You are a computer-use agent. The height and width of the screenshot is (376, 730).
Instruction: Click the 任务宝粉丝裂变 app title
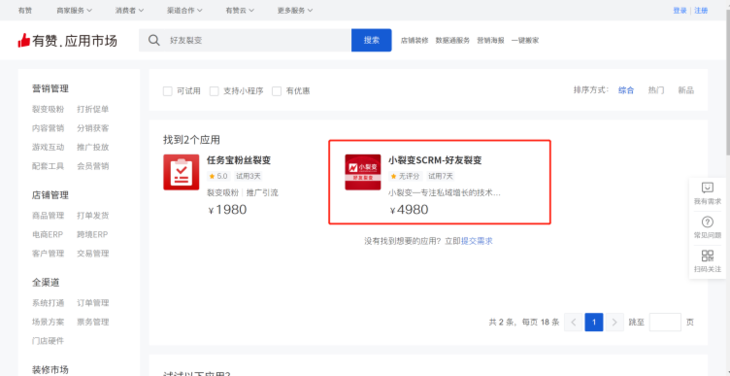click(239, 160)
